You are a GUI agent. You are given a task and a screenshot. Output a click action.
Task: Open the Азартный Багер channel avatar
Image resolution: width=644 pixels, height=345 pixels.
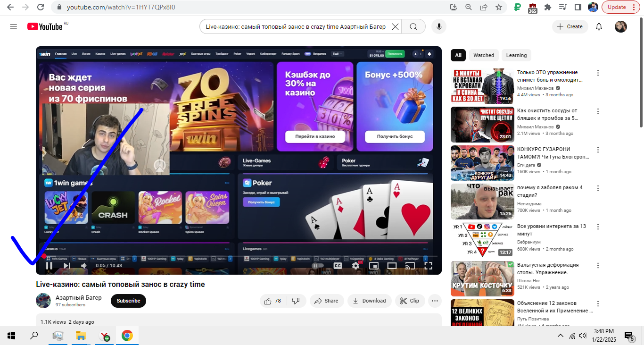click(43, 301)
